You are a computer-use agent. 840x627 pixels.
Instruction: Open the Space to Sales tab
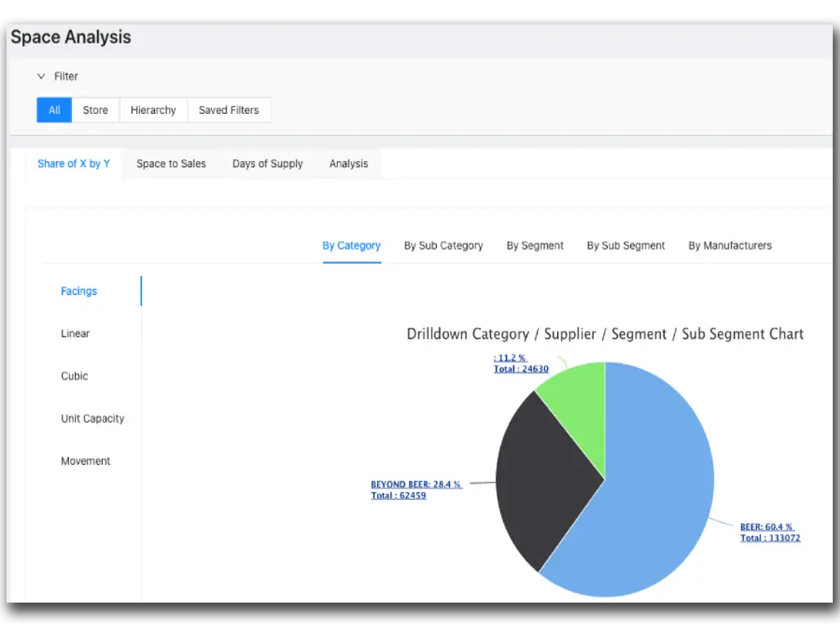pyautogui.click(x=171, y=164)
